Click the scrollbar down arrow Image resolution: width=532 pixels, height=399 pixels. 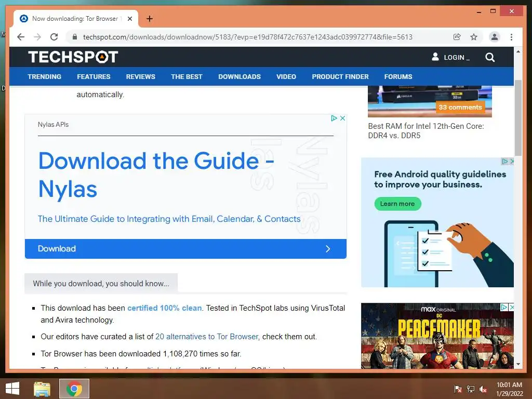tap(518, 364)
